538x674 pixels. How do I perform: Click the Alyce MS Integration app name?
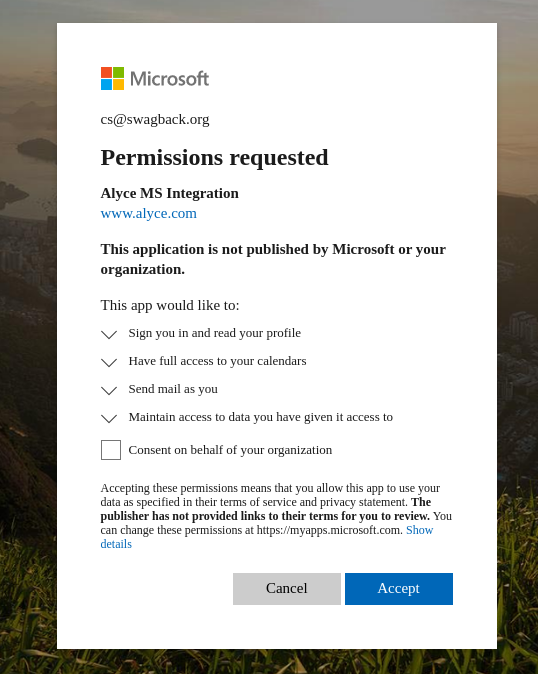(x=169, y=193)
